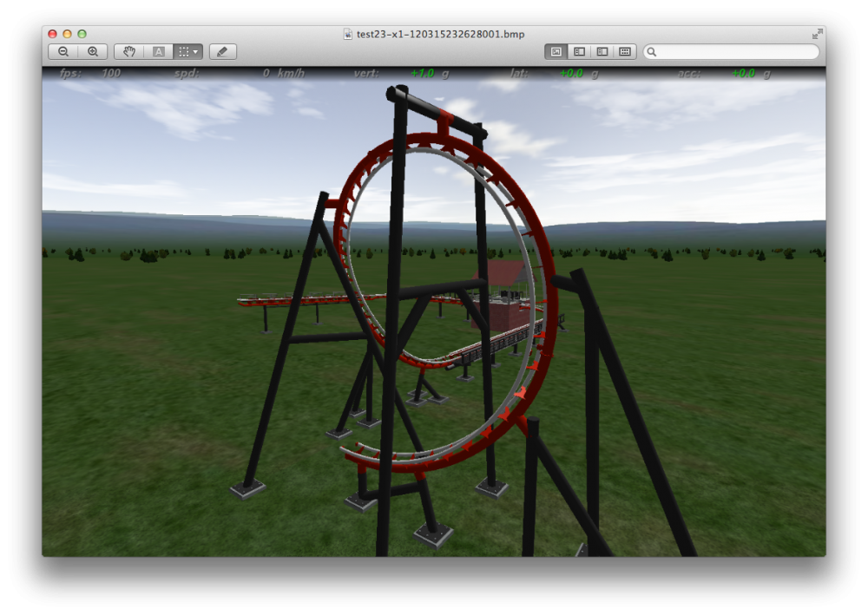Image resolution: width=868 pixels, height=615 pixels.
Task: Open the test23-x1 filename title menu
Action: [440, 34]
